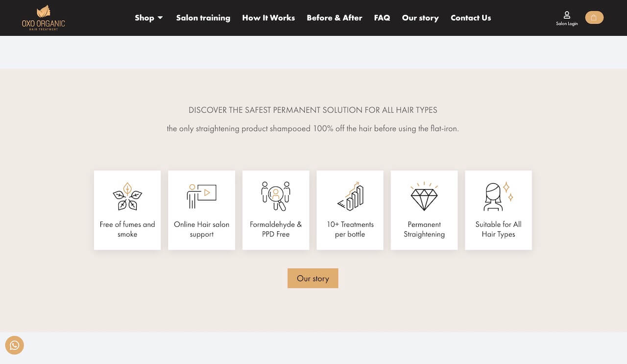627x364 pixels.
Task: Click the woman with sparkles icon
Action: pos(498,196)
